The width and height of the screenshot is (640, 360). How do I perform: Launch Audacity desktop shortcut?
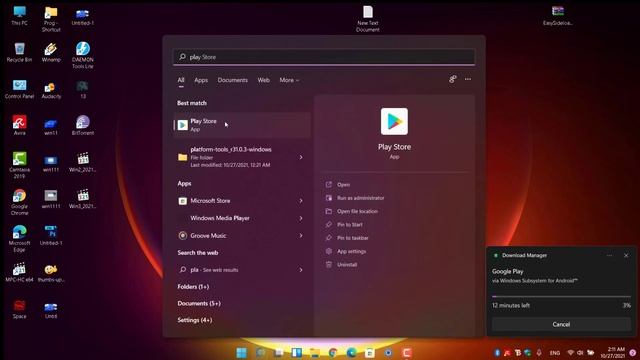51,90
